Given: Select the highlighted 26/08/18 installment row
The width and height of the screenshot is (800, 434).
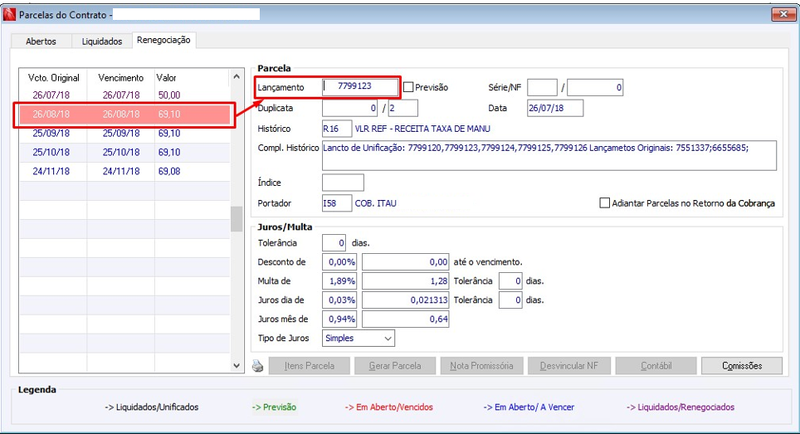Looking at the screenshot, I should (124, 114).
